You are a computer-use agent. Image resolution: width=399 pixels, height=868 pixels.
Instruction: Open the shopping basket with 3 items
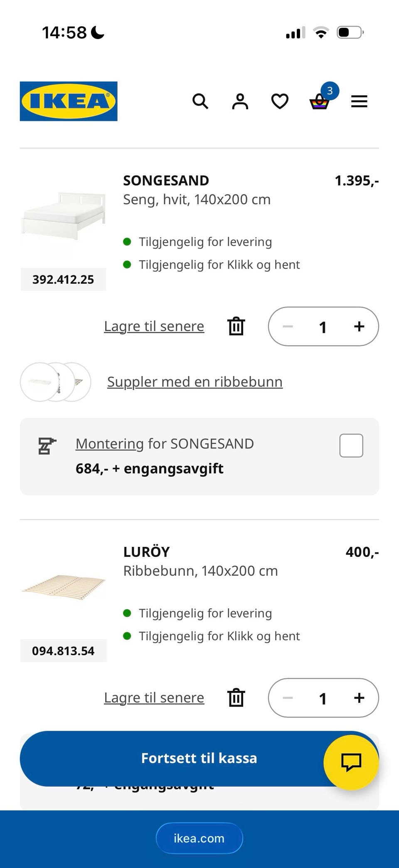320,101
